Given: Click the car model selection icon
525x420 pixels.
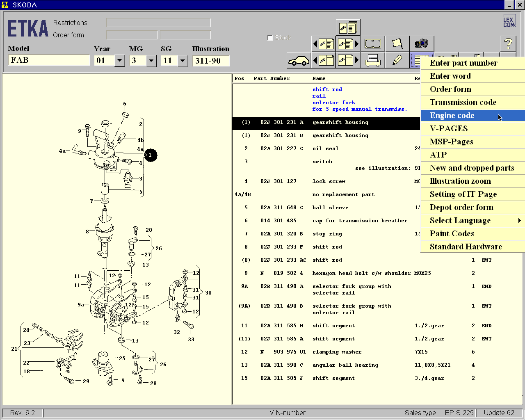Looking at the screenshot, I should pyautogui.click(x=299, y=60).
